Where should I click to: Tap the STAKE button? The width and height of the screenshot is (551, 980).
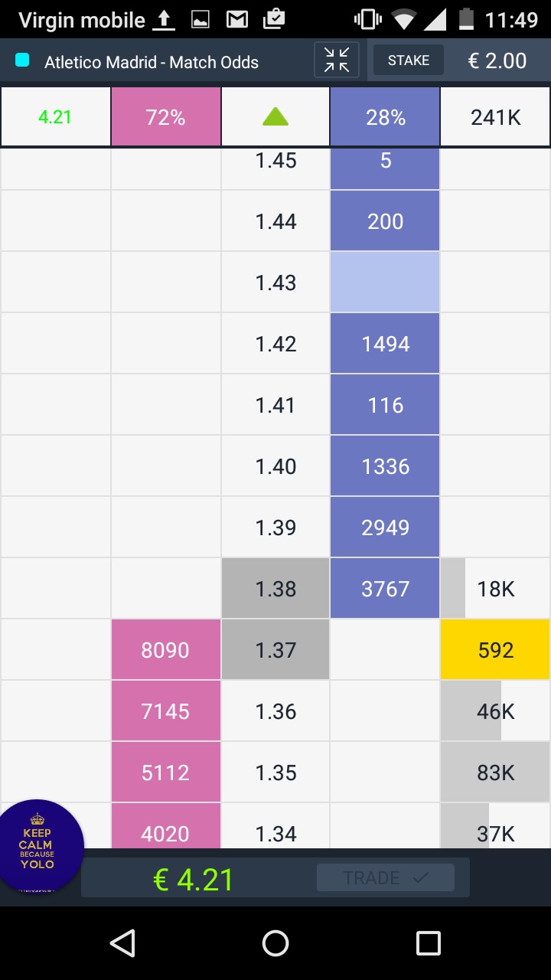[x=409, y=60]
